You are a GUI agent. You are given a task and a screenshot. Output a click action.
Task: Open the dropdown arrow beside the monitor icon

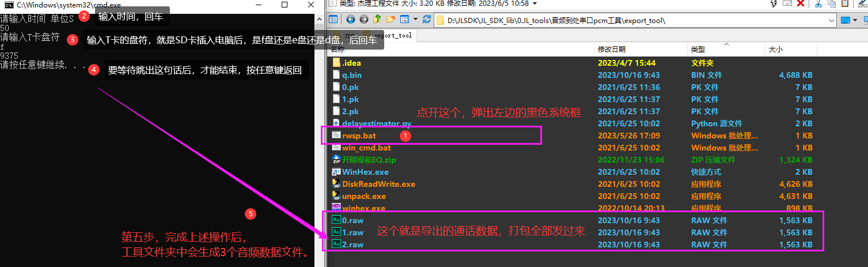855,20
